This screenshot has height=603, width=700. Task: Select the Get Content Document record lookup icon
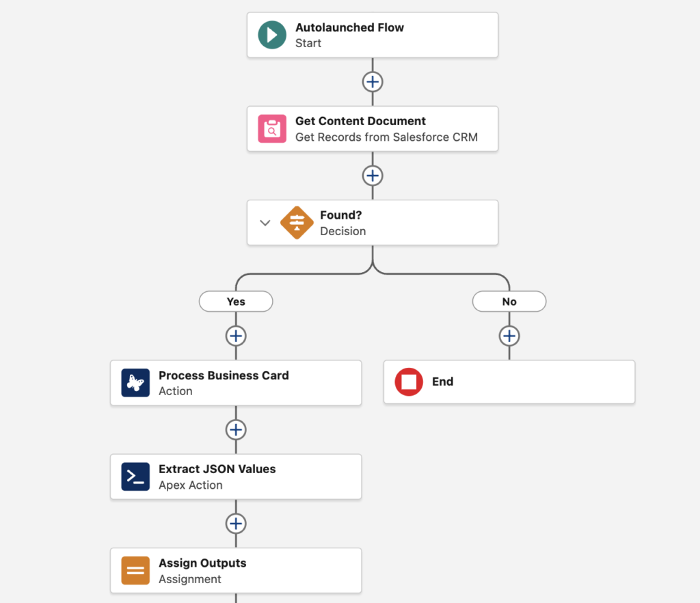click(272, 129)
